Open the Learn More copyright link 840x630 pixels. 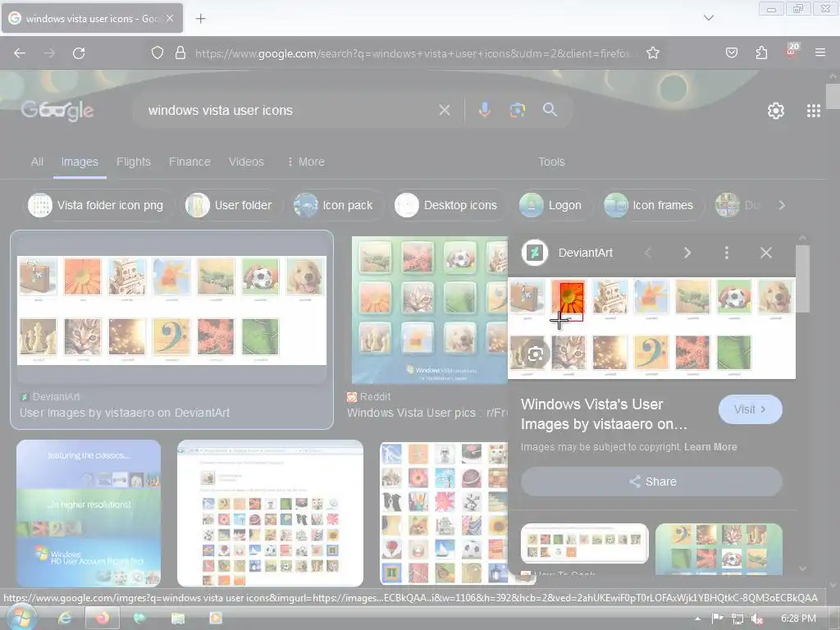pos(710,447)
